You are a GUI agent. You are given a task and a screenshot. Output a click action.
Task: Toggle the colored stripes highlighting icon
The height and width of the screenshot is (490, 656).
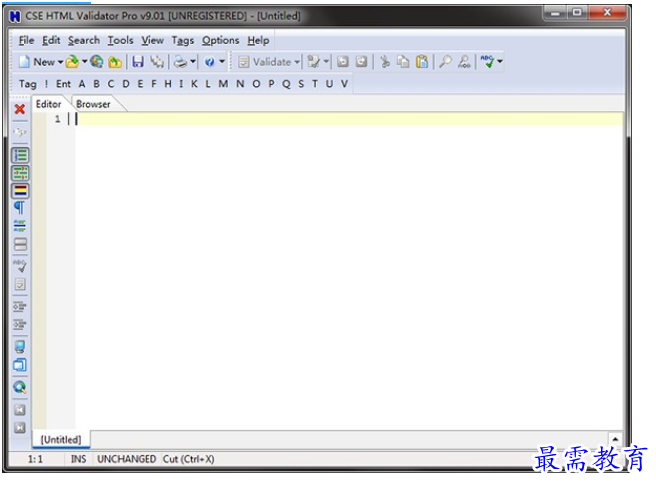[20, 191]
